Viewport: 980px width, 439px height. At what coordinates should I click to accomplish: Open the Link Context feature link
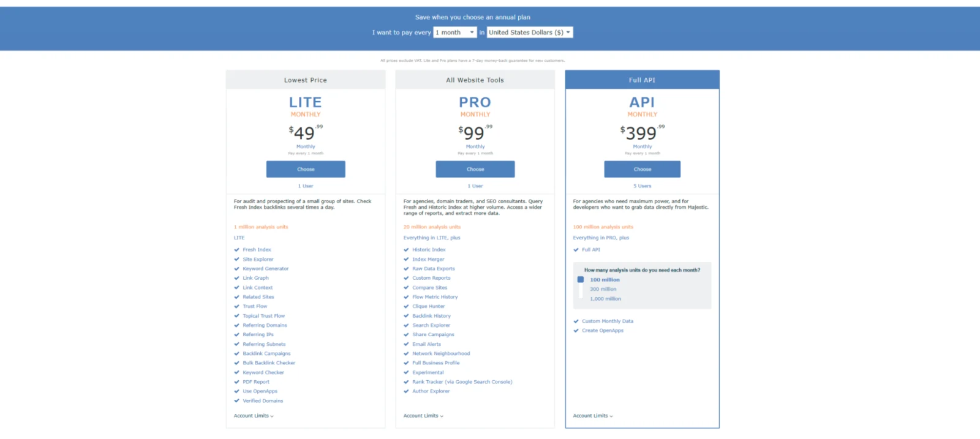click(258, 288)
